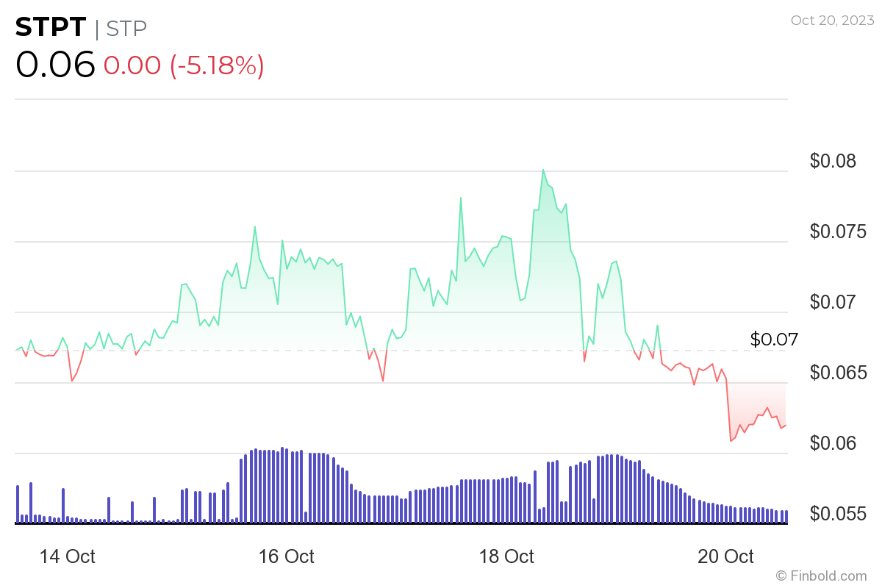Click the $0.07 dashed reference line label
882x588 pixels.
(773, 339)
